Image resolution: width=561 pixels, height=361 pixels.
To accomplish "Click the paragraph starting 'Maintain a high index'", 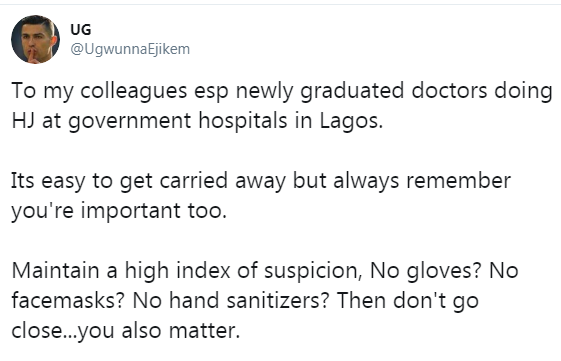I will (x=265, y=300).
